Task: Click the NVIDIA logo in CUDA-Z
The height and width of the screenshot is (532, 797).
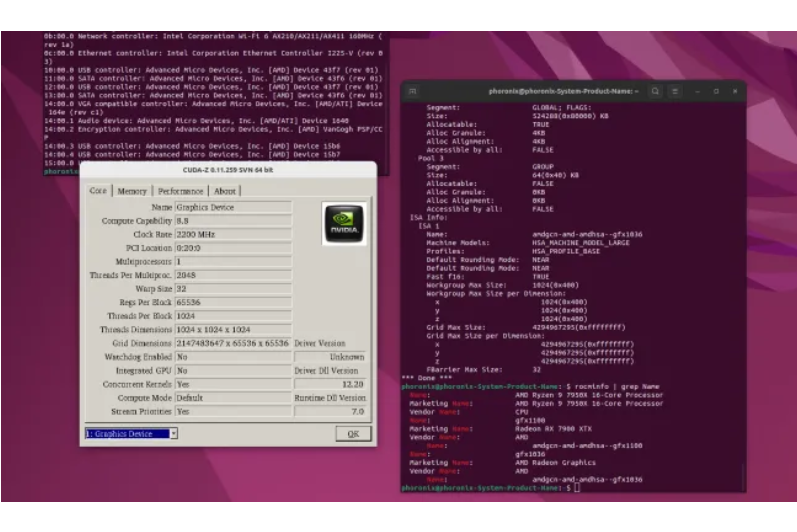Action: coord(344,224)
